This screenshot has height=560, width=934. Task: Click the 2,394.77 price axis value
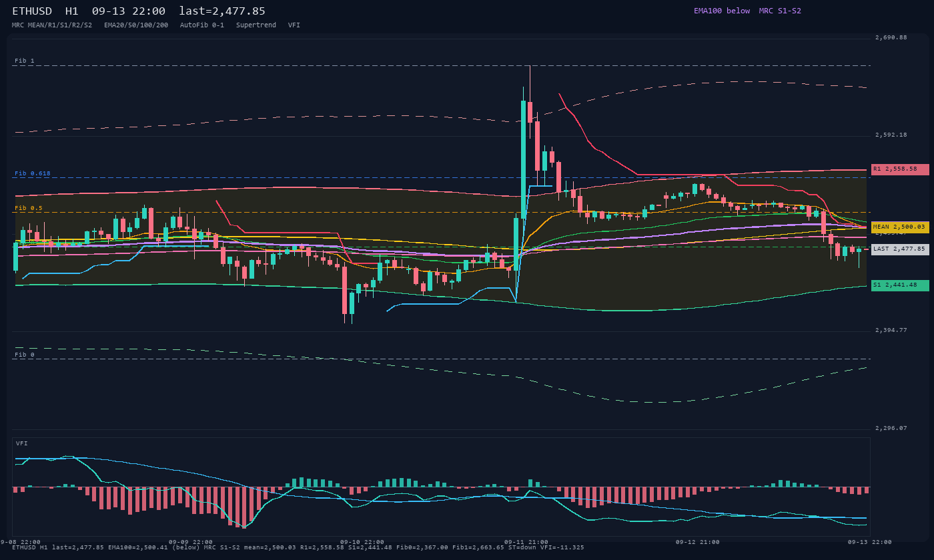(891, 330)
